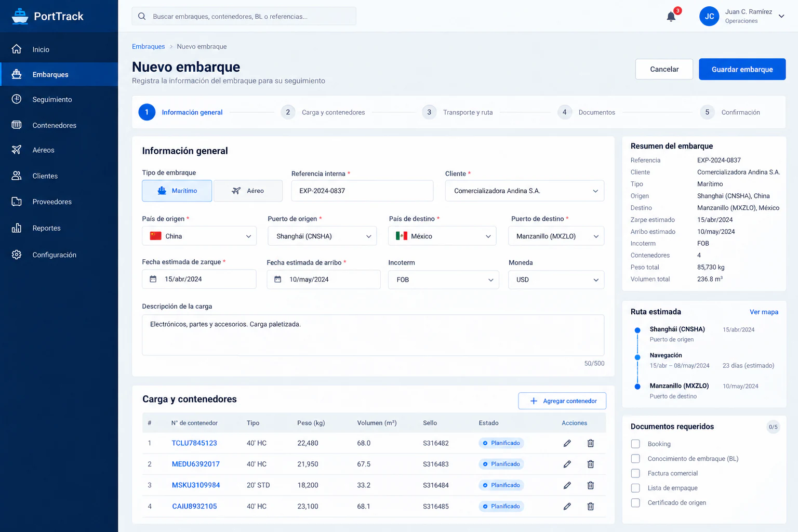Delete container MSKU3109984 with trash icon
Screen dimensions: 798x532
click(591, 485)
